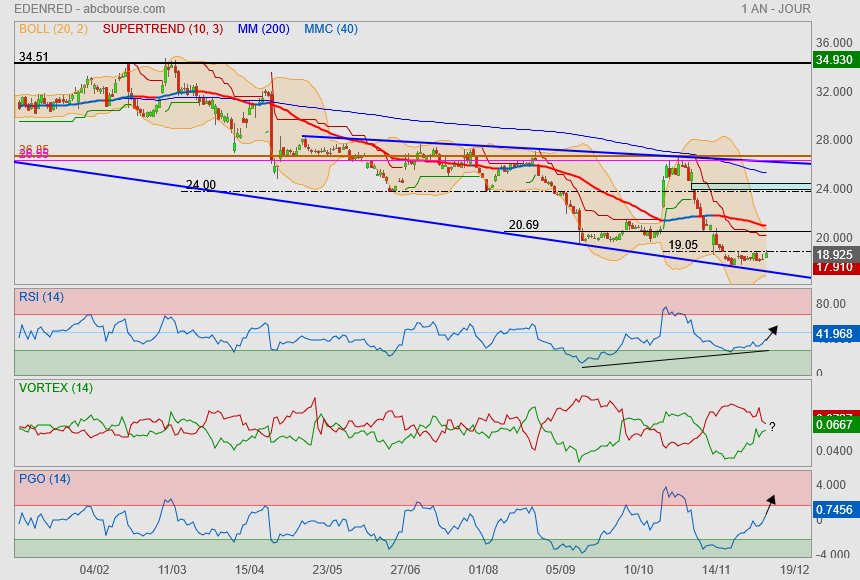Click the green 0.0667 Vortex value tag

[x=833, y=426]
